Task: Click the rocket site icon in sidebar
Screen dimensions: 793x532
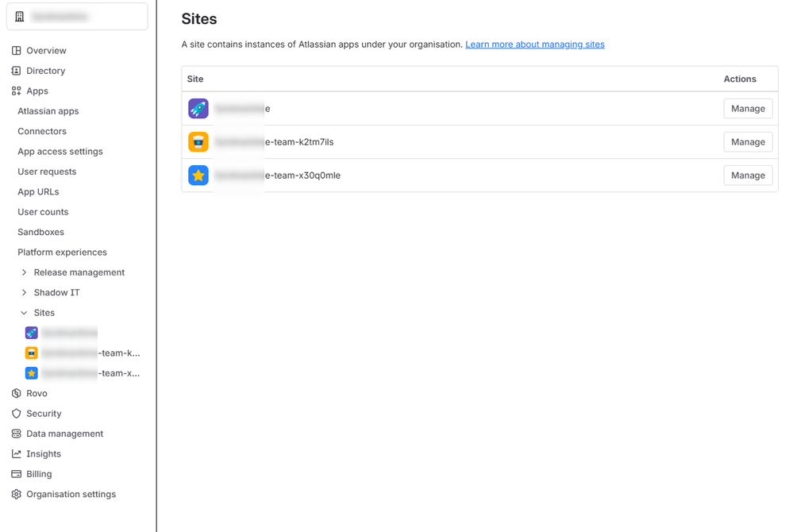Action: [32, 333]
